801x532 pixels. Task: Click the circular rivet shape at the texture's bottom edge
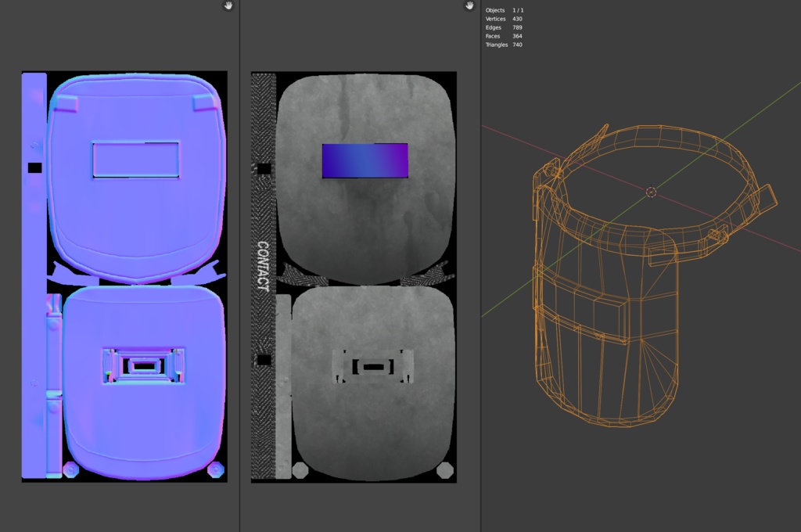pos(300,469)
